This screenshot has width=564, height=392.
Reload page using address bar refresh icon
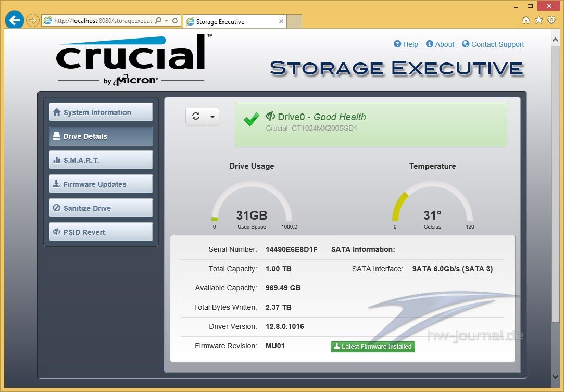(x=175, y=20)
